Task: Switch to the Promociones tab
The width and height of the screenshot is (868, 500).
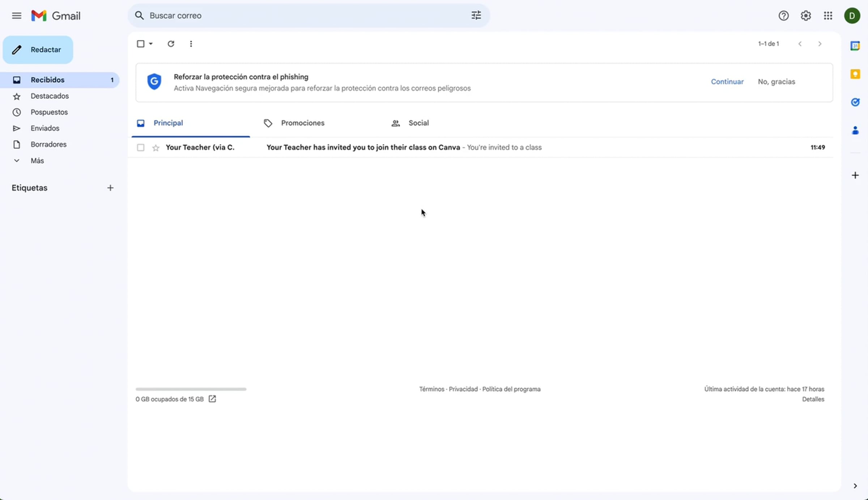Action: [x=302, y=123]
